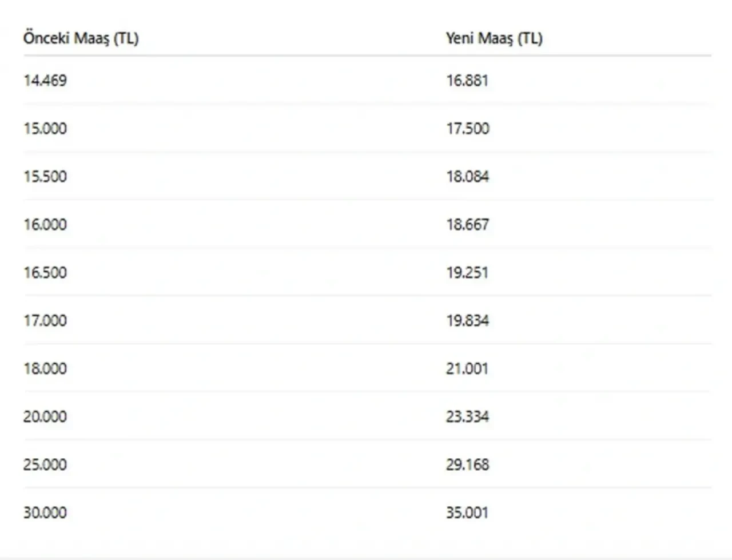Viewport: 732px width, 560px height.
Task: Click the 20.000 previous salary cell
Action: click(x=45, y=416)
